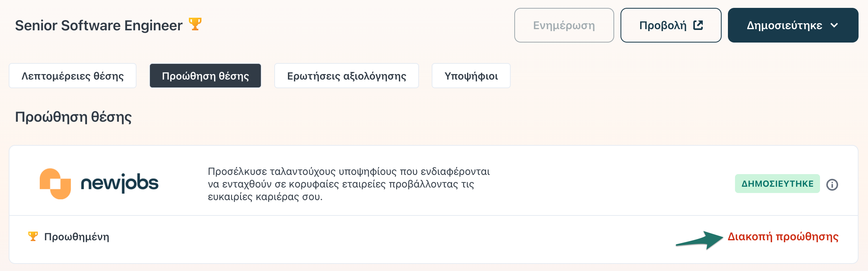The image size is (868, 271).
Task: Click the Προωθημένη label
Action: 77,237
